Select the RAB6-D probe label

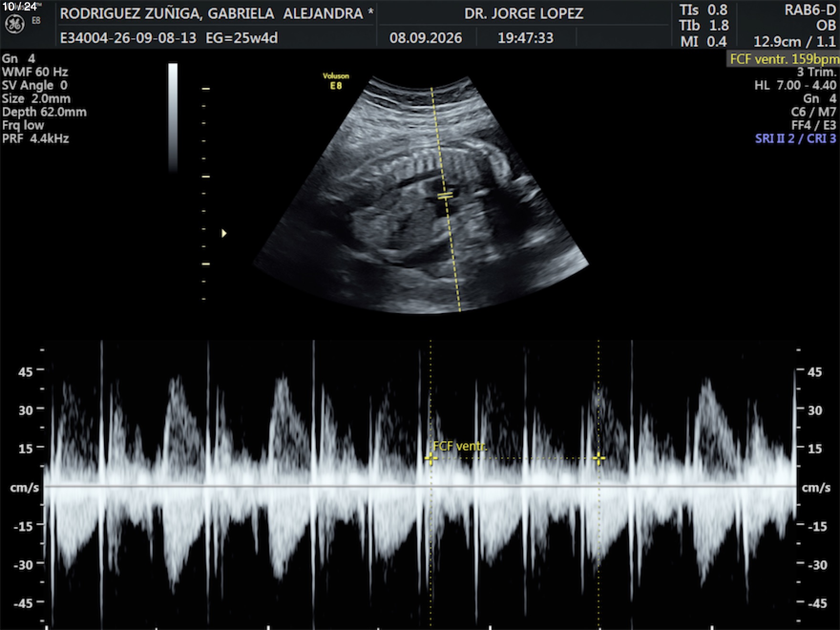tap(810, 10)
